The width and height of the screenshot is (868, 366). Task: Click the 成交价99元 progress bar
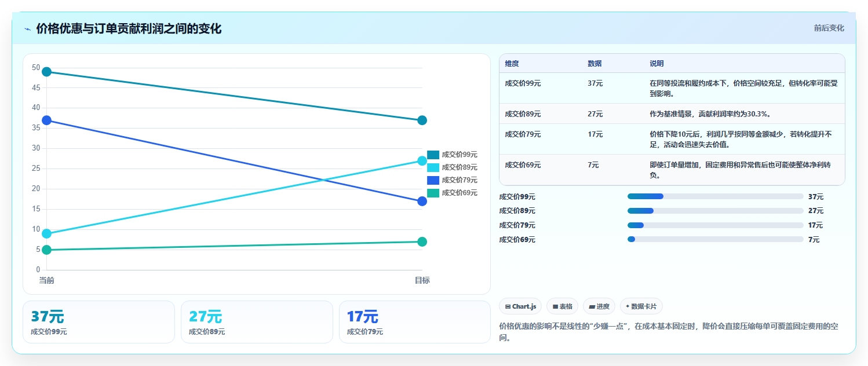pyautogui.click(x=715, y=197)
